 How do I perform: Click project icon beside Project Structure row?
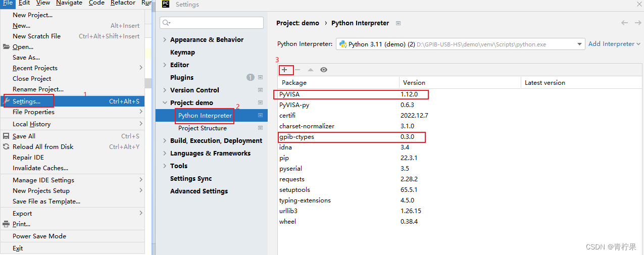click(x=261, y=128)
